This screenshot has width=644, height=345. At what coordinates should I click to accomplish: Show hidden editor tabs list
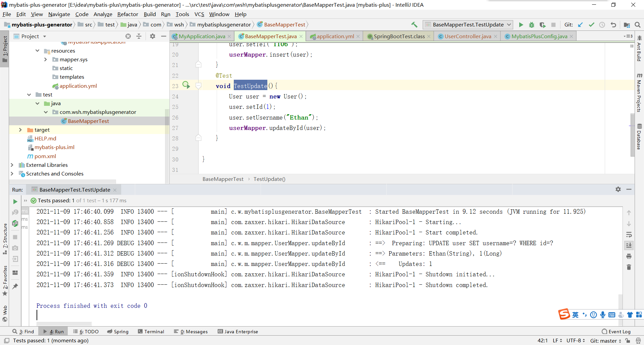click(x=628, y=36)
